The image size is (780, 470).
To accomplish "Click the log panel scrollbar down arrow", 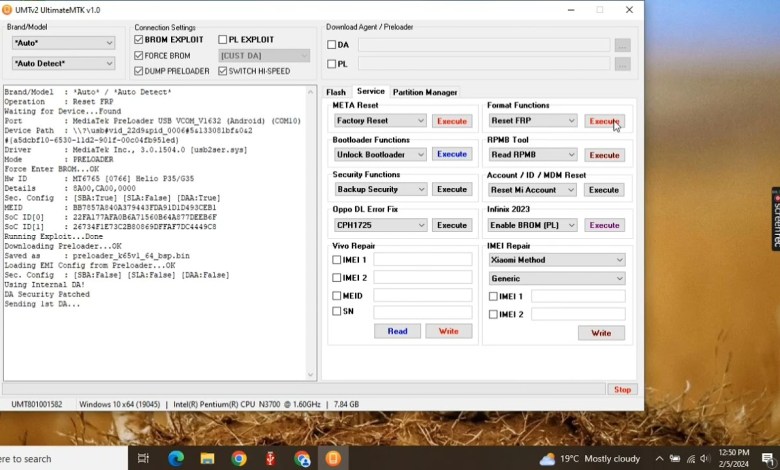I will (x=311, y=375).
